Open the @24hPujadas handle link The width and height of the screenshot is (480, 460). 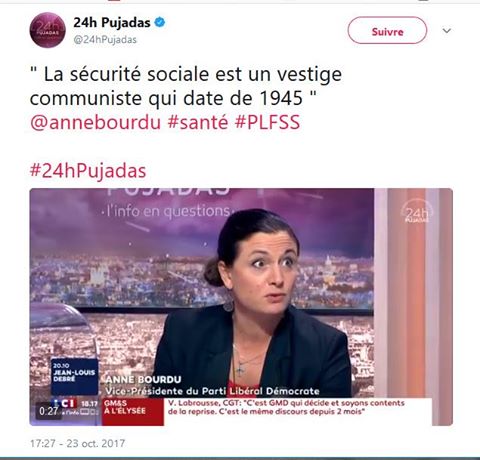(x=105, y=40)
